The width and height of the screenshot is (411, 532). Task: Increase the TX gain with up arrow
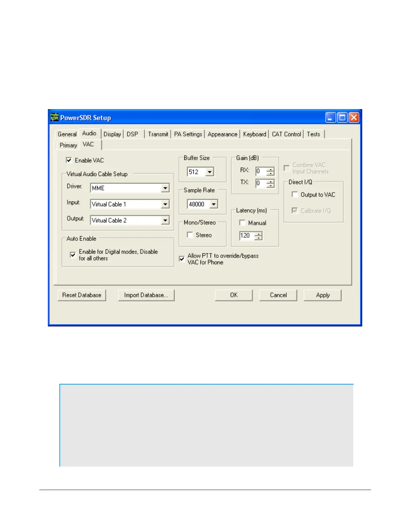(x=270, y=181)
